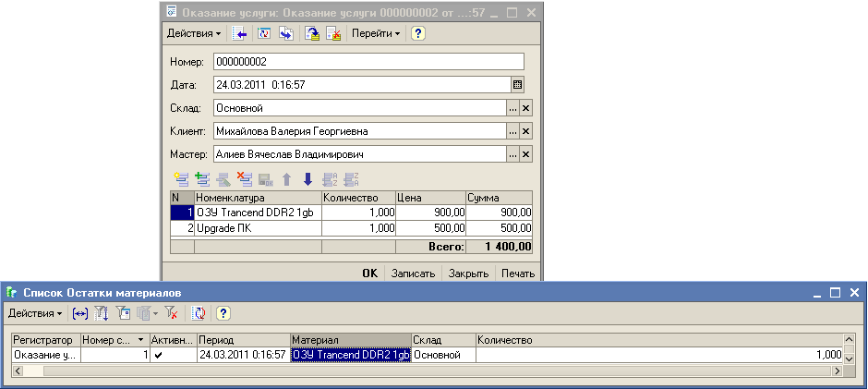Open help in the Оказание услуги window
This screenshot has height=389, width=868.
[x=417, y=34]
